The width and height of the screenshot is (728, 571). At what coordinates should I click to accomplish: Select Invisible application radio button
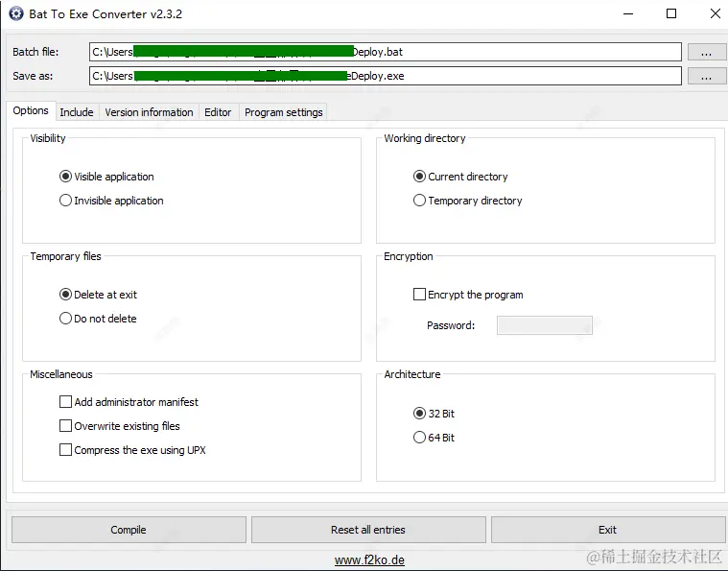tap(111, 201)
